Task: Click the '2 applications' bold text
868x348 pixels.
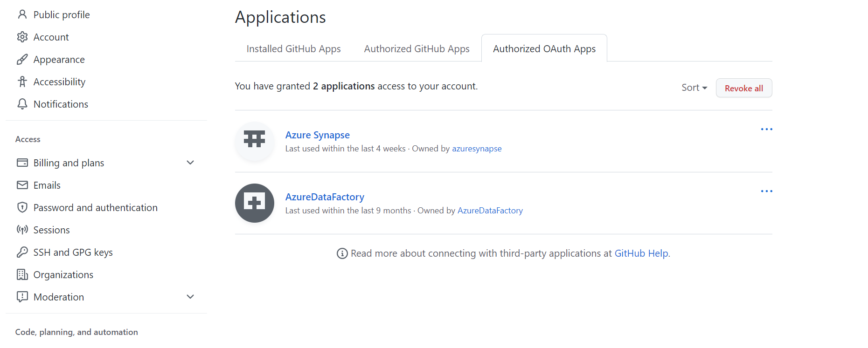Action: click(x=344, y=86)
